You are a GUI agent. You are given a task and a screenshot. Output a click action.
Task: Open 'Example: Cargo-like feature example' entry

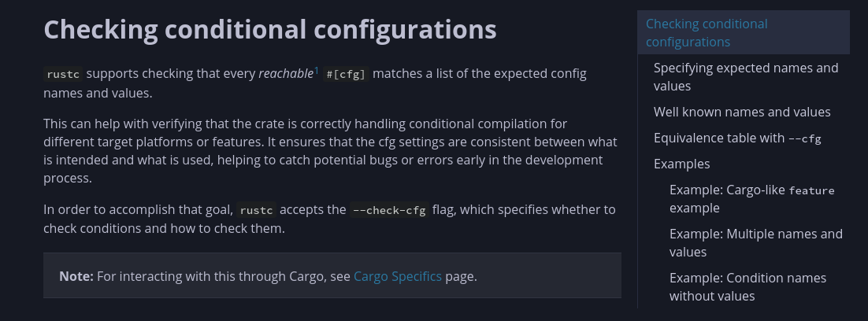pos(751,198)
